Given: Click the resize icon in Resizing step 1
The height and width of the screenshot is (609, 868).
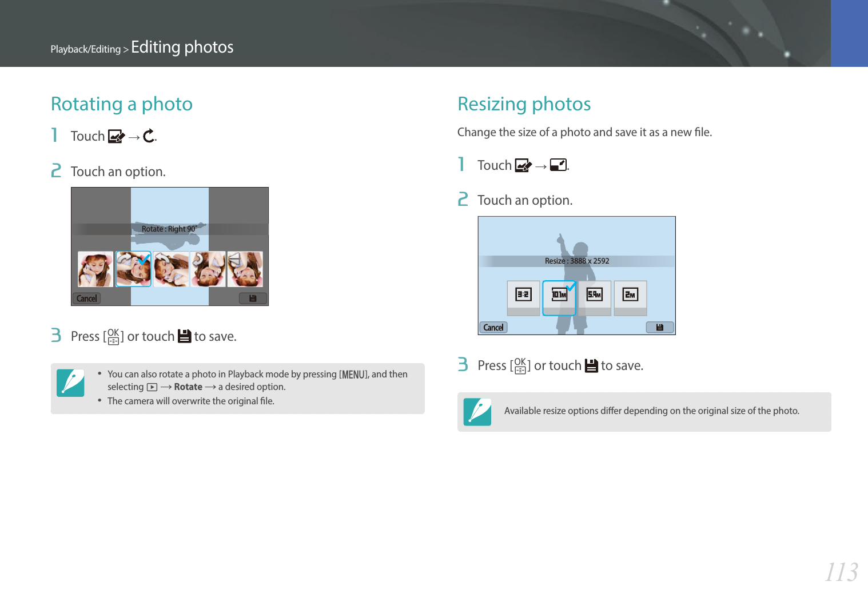Looking at the screenshot, I should tap(558, 165).
